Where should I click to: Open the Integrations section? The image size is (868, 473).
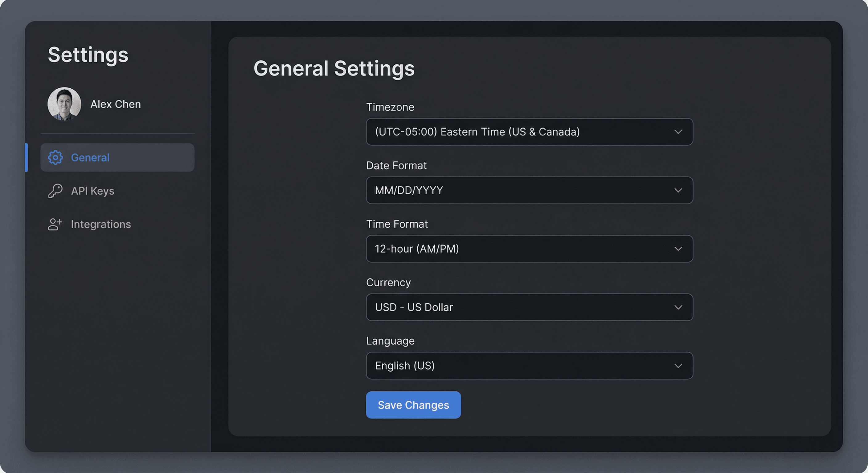coord(101,224)
